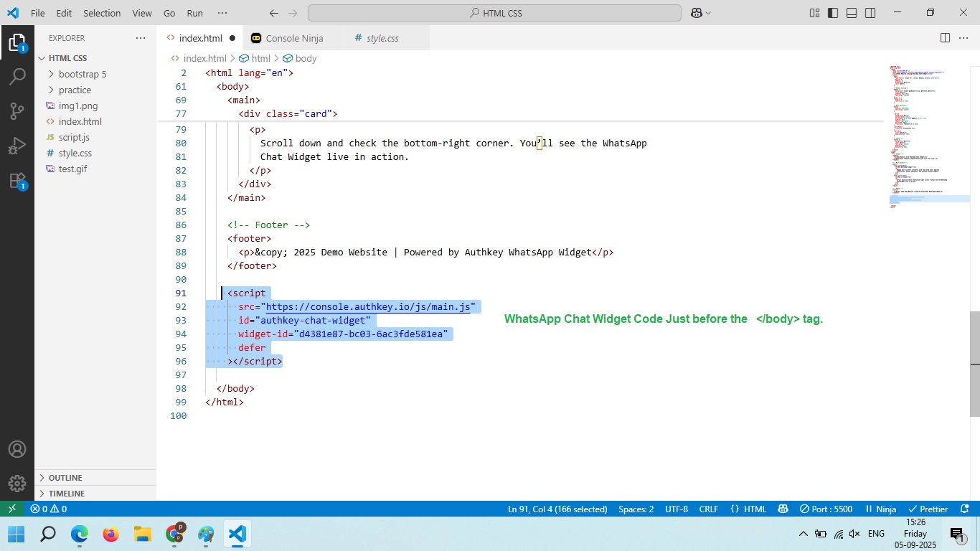
Task: Open the Customize Layout icon
Action: tap(814, 13)
